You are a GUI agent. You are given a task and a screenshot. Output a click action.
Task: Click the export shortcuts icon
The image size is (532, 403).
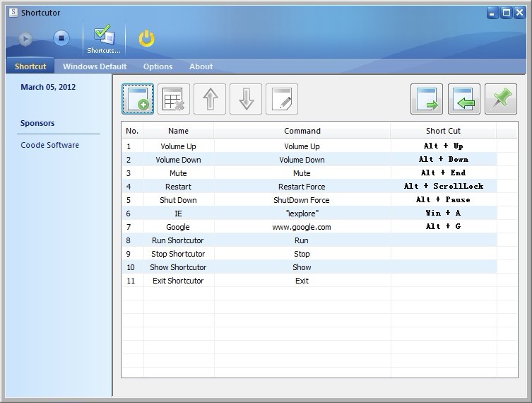coord(427,99)
